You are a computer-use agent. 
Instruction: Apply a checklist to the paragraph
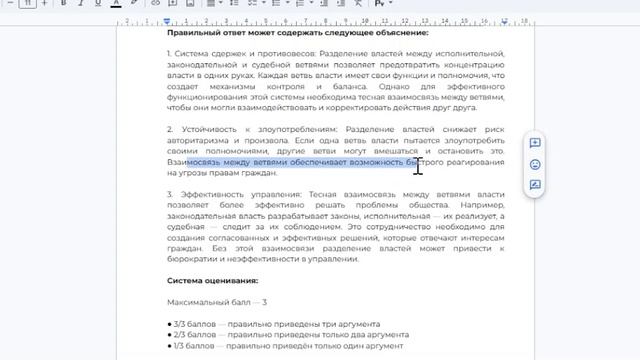(253, 3)
